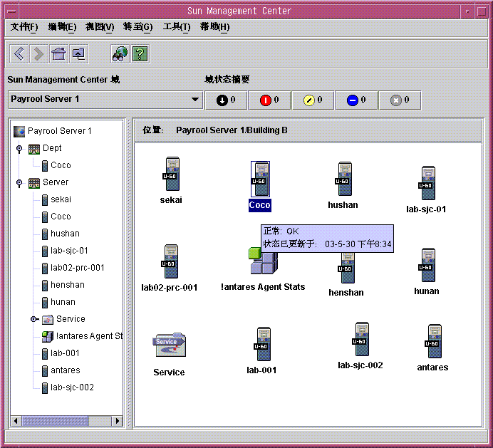Image resolution: width=493 pixels, height=448 pixels.
Task: Click the tree scrollbar right arrow
Action: [x=118, y=421]
